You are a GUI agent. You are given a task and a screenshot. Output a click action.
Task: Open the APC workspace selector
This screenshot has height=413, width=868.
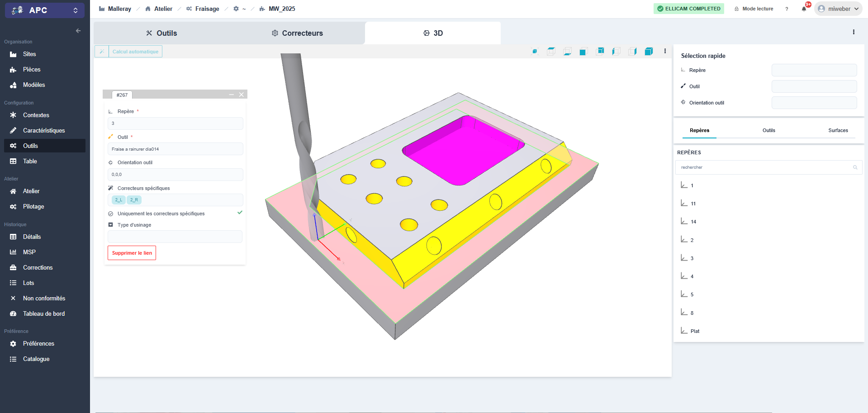44,10
